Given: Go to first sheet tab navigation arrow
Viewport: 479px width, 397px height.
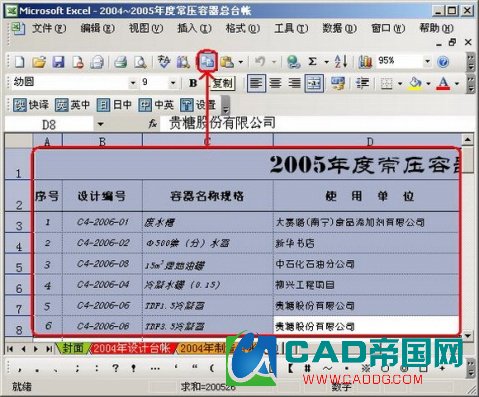Looking at the screenshot, I should [x=10, y=349].
